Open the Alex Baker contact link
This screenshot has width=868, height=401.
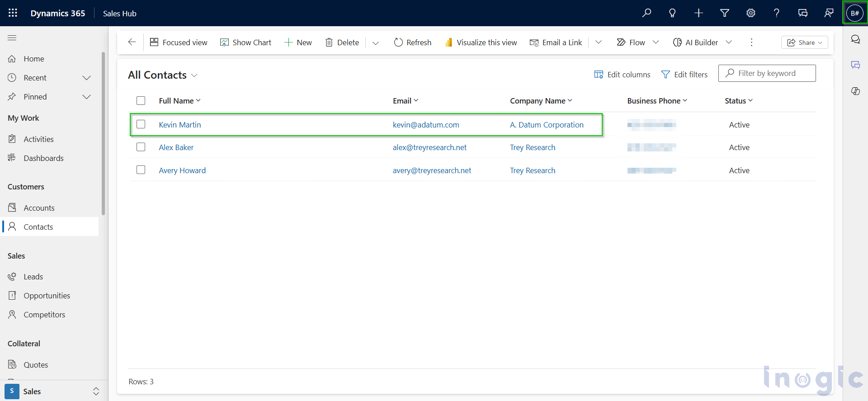(176, 147)
